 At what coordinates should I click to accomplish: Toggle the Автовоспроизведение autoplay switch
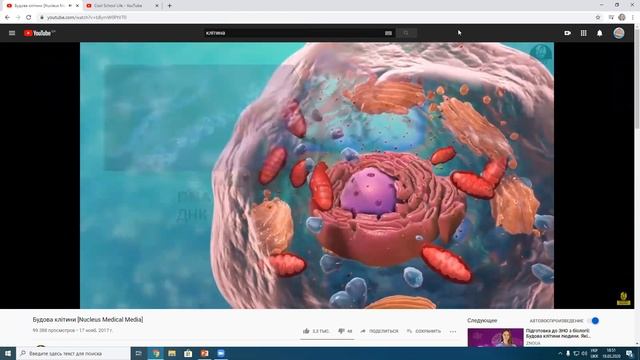coord(594,320)
